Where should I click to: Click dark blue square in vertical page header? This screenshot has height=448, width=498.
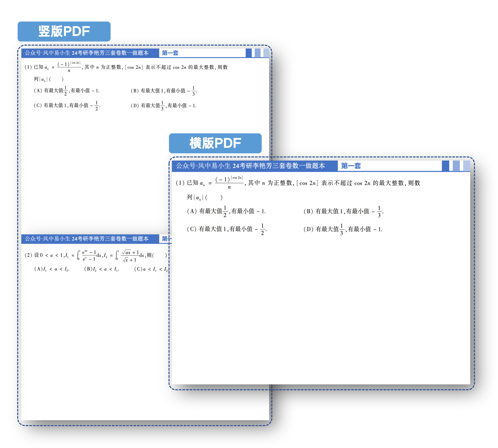pyautogui.click(x=248, y=53)
